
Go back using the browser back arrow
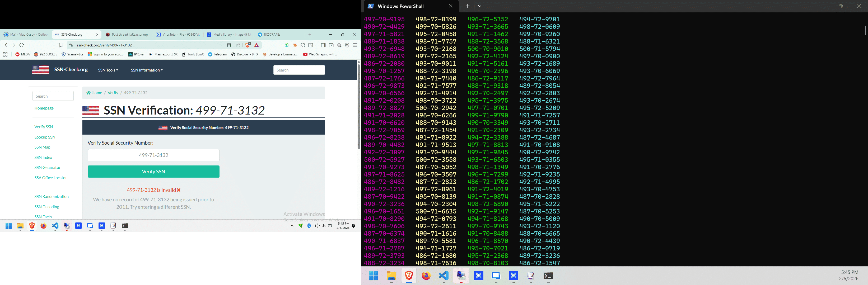pyautogui.click(x=6, y=45)
